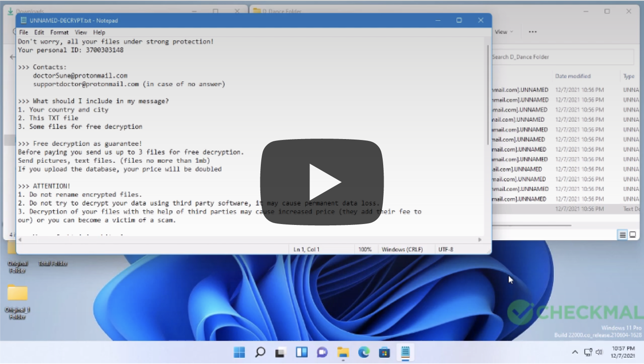Image resolution: width=644 pixels, height=364 pixels.
Task: Click the Explorer horizontal scrollbar
Action: pos(531,225)
